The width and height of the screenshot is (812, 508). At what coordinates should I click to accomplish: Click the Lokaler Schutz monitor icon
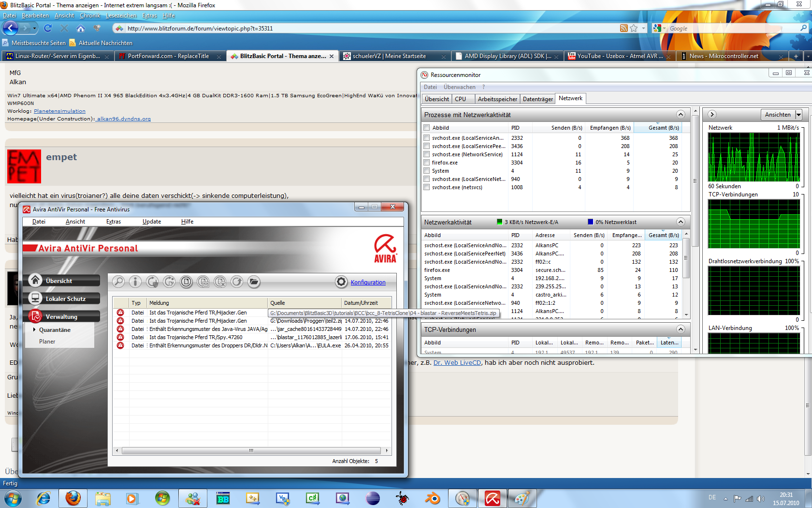pyautogui.click(x=35, y=298)
